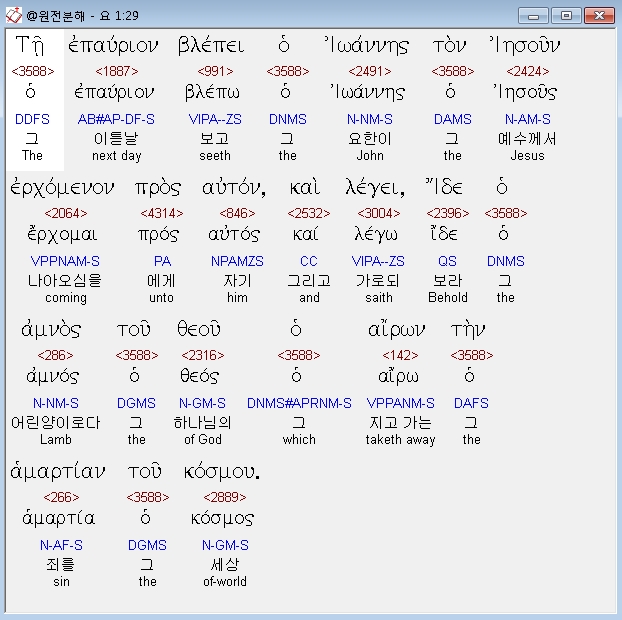Select the highlighted Greek word Τῇ
Screen dimensions: 622x620
pos(30,46)
